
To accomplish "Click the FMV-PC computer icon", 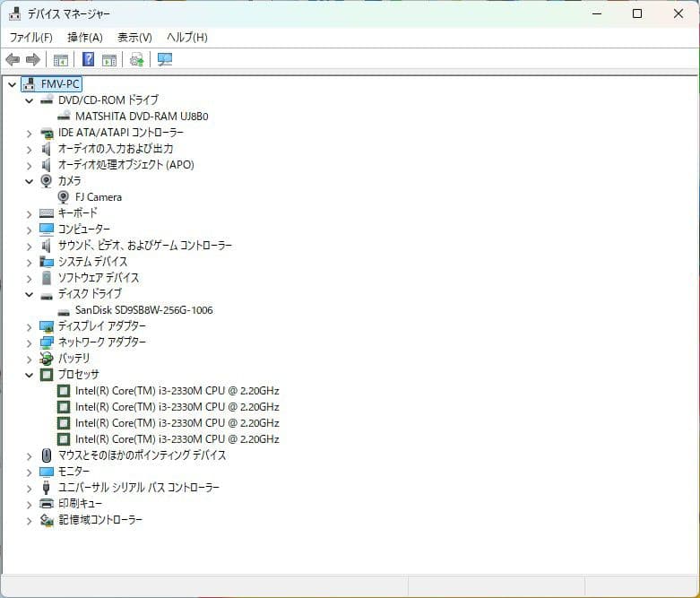I will click(30, 84).
